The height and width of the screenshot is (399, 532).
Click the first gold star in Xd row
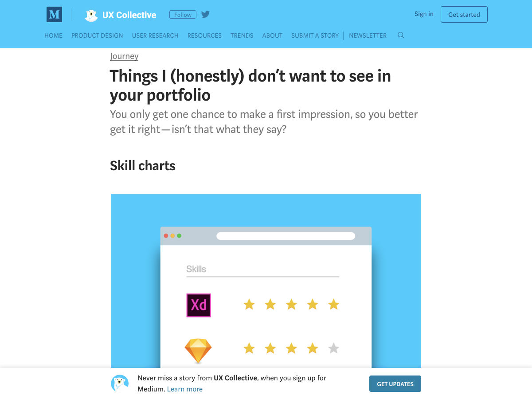(249, 304)
